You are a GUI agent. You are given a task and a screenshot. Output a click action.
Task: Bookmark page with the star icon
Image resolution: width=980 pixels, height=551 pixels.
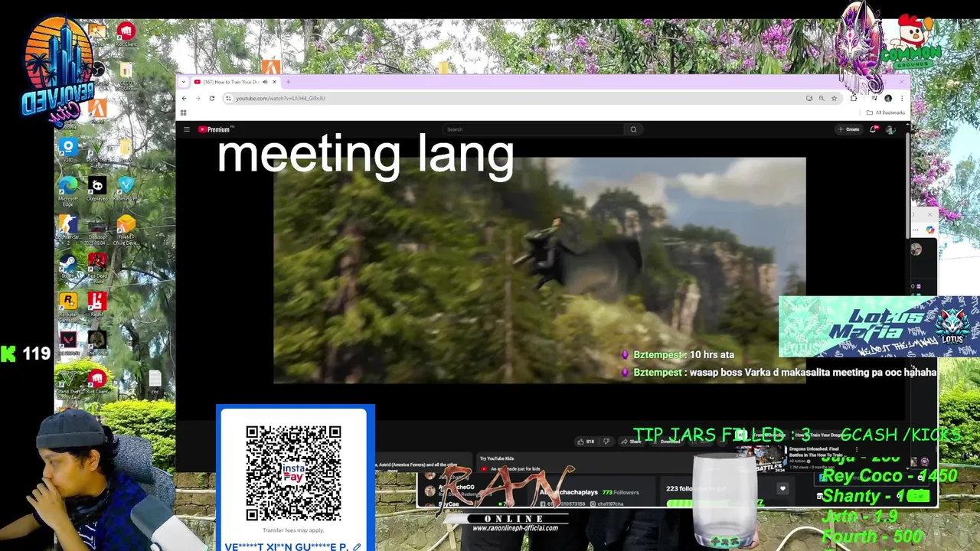coord(834,98)
